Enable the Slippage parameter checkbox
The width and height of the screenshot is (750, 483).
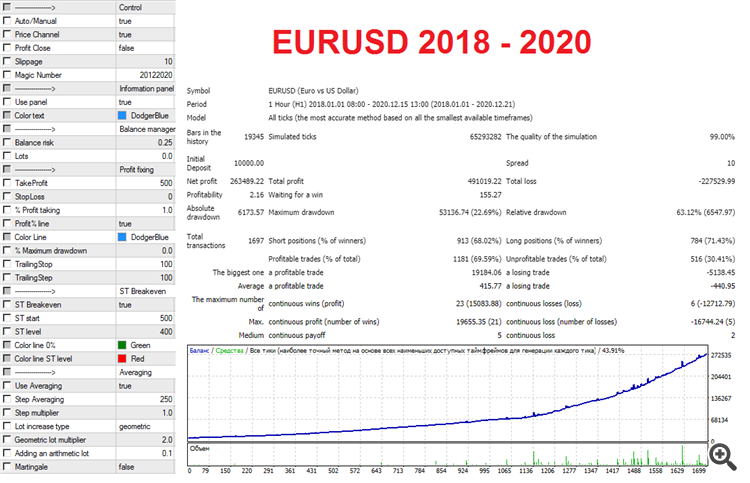7,61
